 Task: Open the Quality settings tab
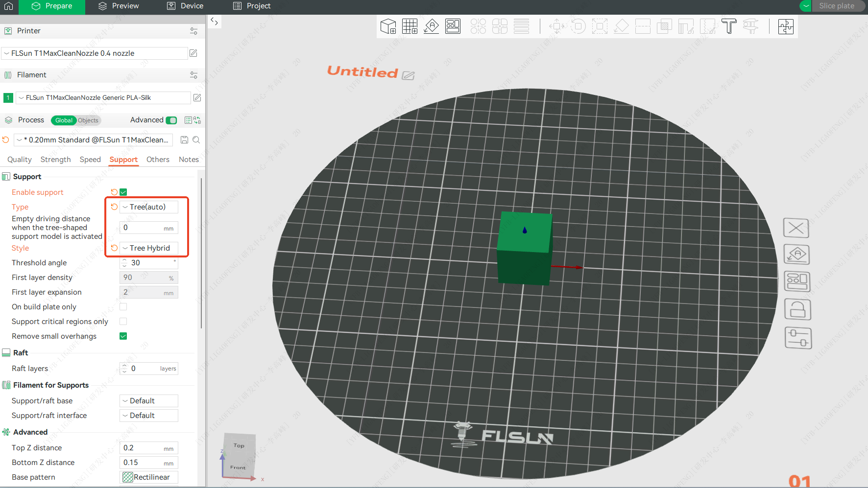[20, 160]
